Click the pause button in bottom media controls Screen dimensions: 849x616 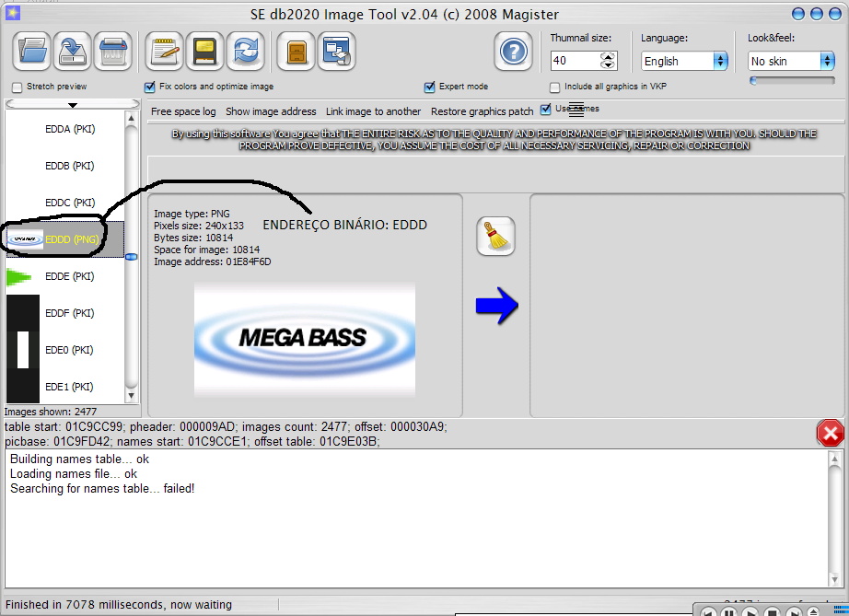coord(729,612)
